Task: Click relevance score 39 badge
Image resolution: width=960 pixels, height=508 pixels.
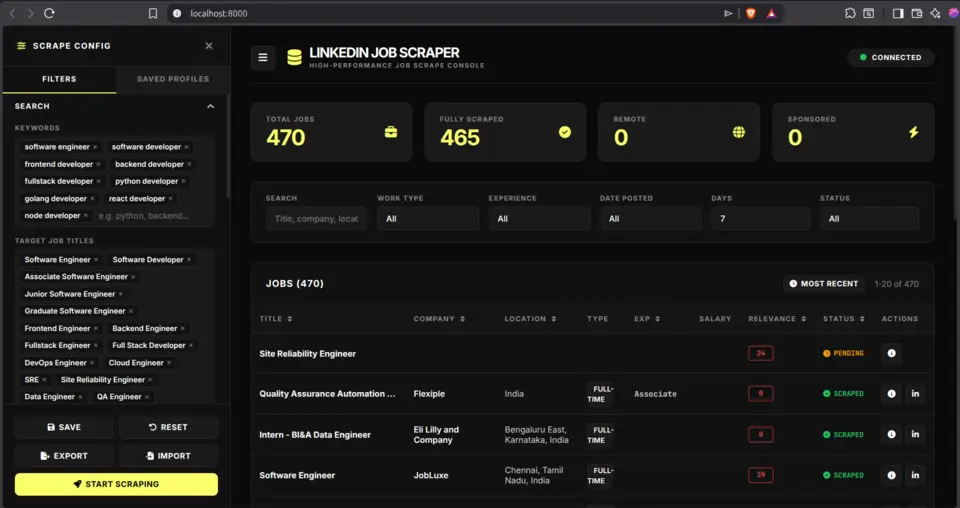Action: tap(760, 475)
